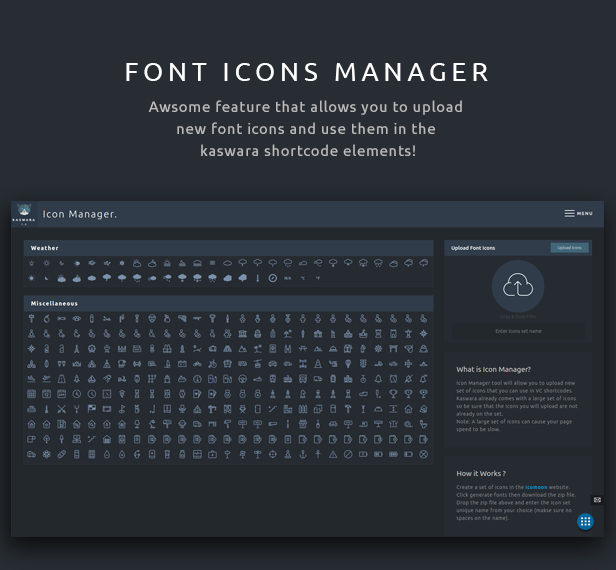Select the hot air balloon icon
Screen dimensions: 616x570
tap(348, 364)
